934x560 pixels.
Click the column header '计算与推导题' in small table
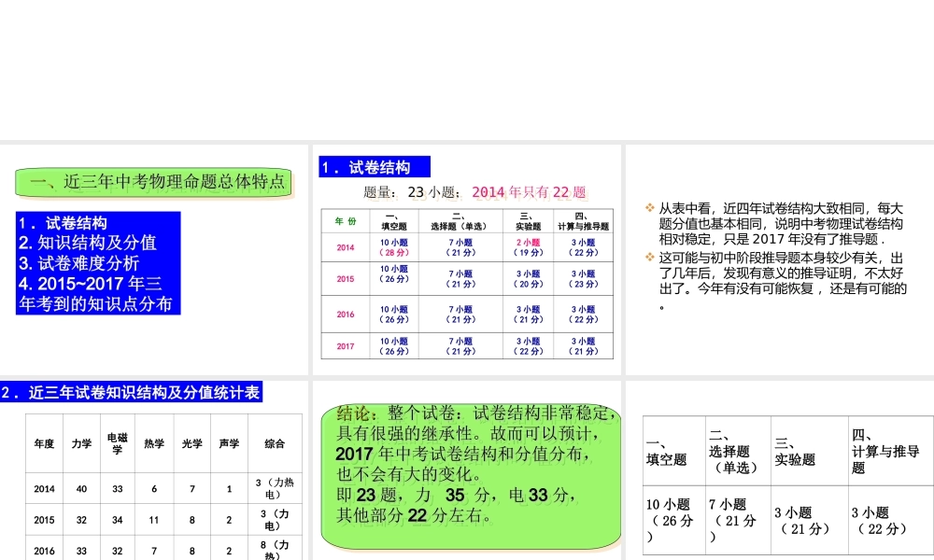583,221
